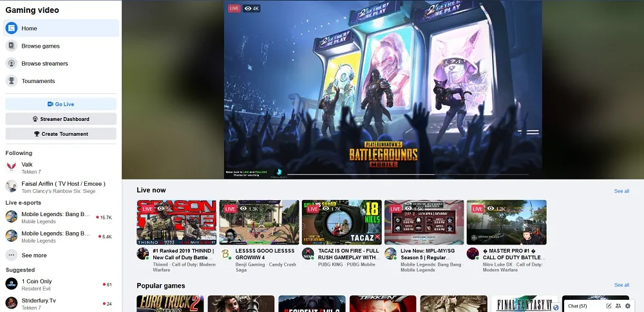Open the Browse streamers icon
Screen dimensions: 644x312
(x=12, y=63)
